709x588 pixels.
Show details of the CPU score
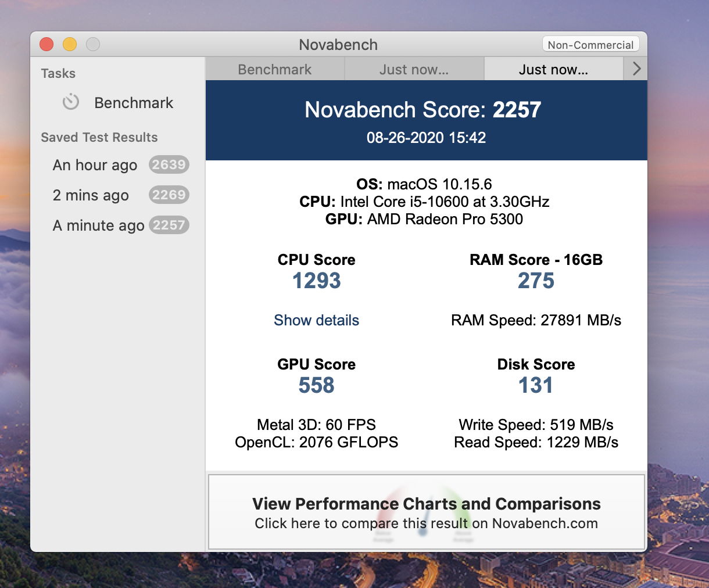coord(317,320)
